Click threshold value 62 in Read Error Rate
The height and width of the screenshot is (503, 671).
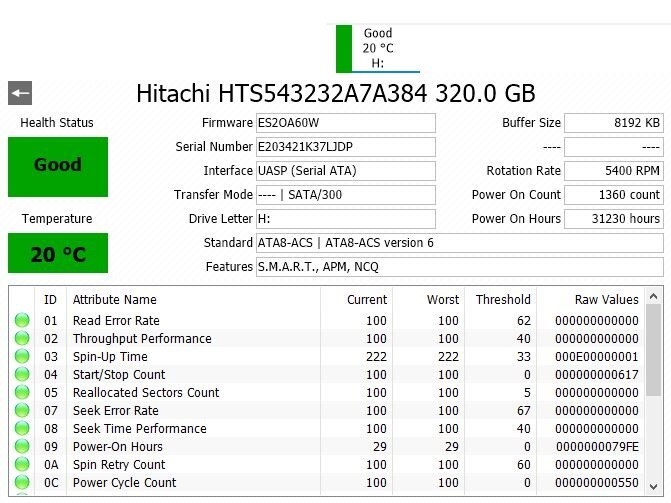pyautogui.click(x=524, y=321)
